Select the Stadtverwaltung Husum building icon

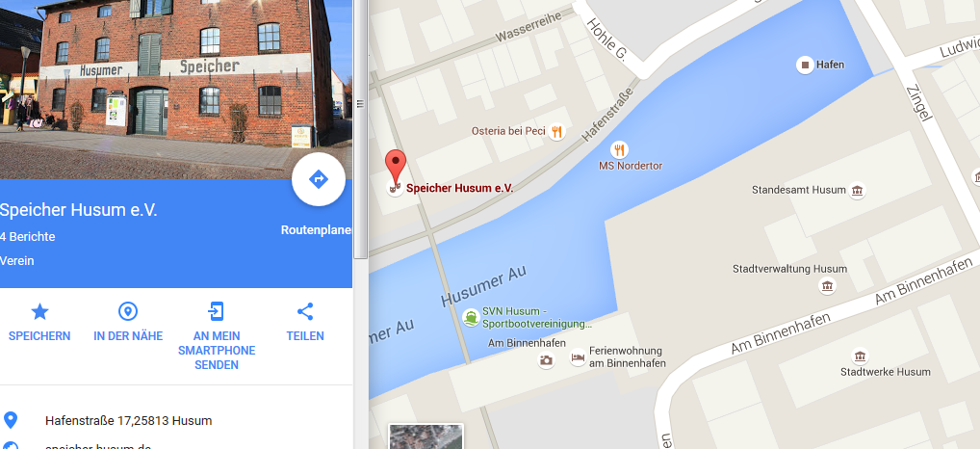click(828, 286)
